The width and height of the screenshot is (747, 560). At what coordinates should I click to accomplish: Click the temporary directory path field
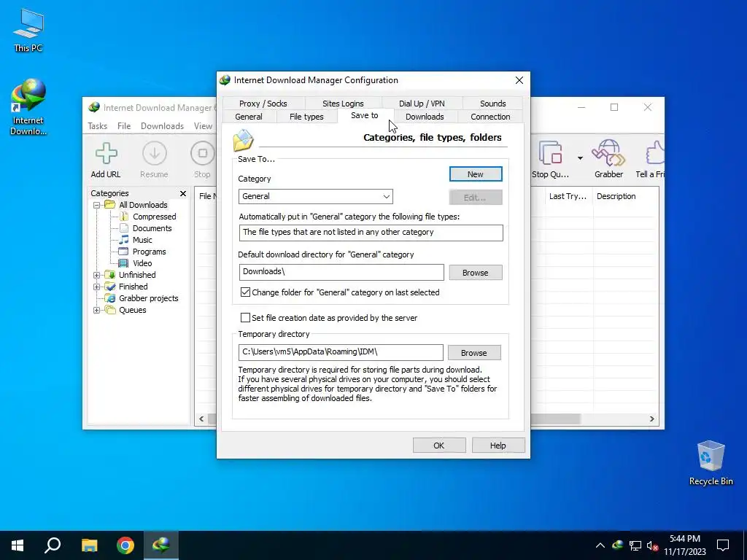(341, 352)
